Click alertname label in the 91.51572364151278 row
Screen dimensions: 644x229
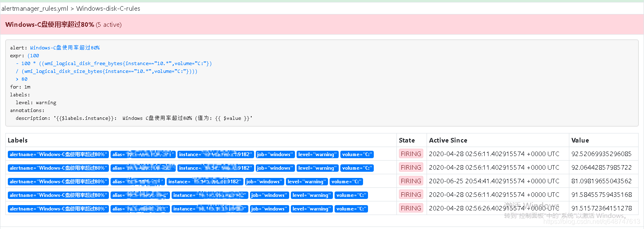coord(58,209)
